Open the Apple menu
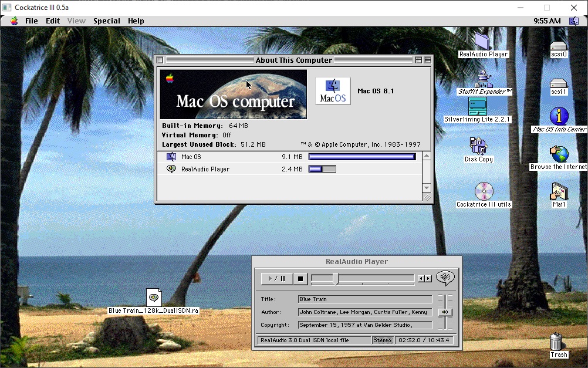Screen dimensions: 588x368 tap(14, 21)
